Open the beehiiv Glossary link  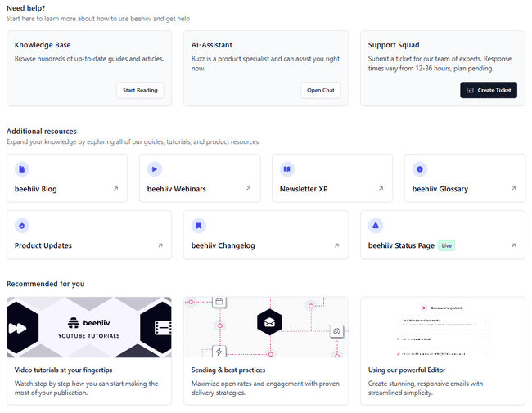pos(440,189)
